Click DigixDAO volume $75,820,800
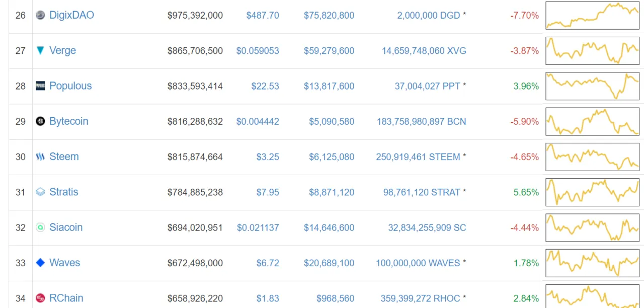 (x=329, y=16)
